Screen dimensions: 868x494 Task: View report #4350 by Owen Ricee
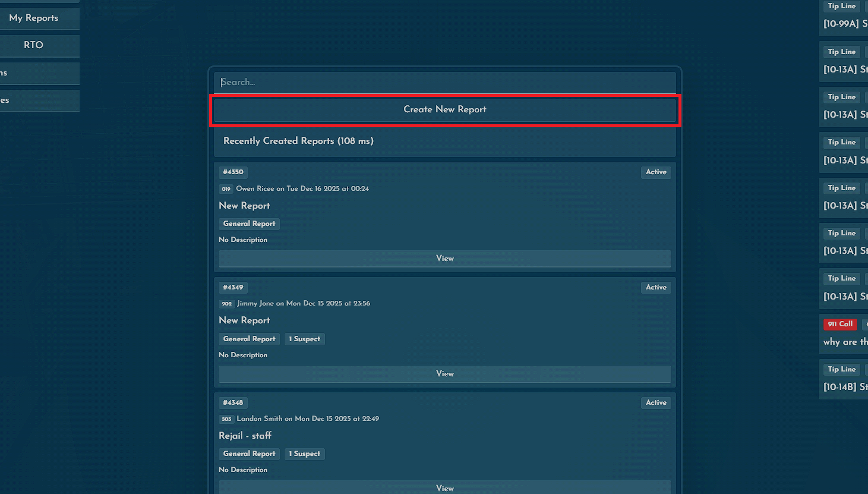[444, 259]
